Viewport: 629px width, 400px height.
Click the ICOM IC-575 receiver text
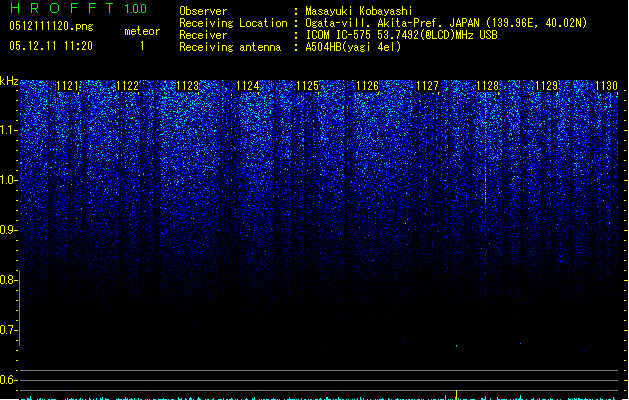[x=402, y=35]
